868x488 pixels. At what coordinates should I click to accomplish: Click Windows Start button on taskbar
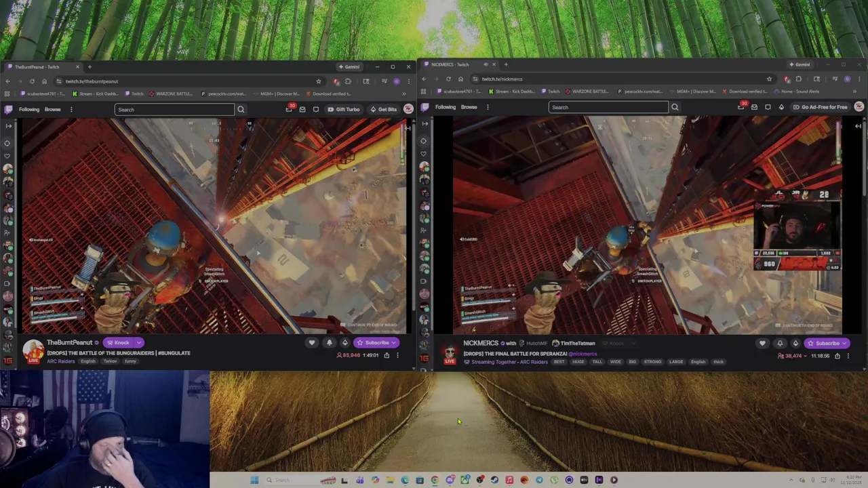click(254, 480)
